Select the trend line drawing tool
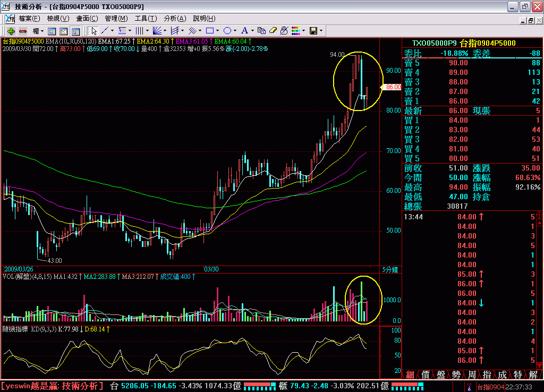The image size is (544, 392). [105, 31]
